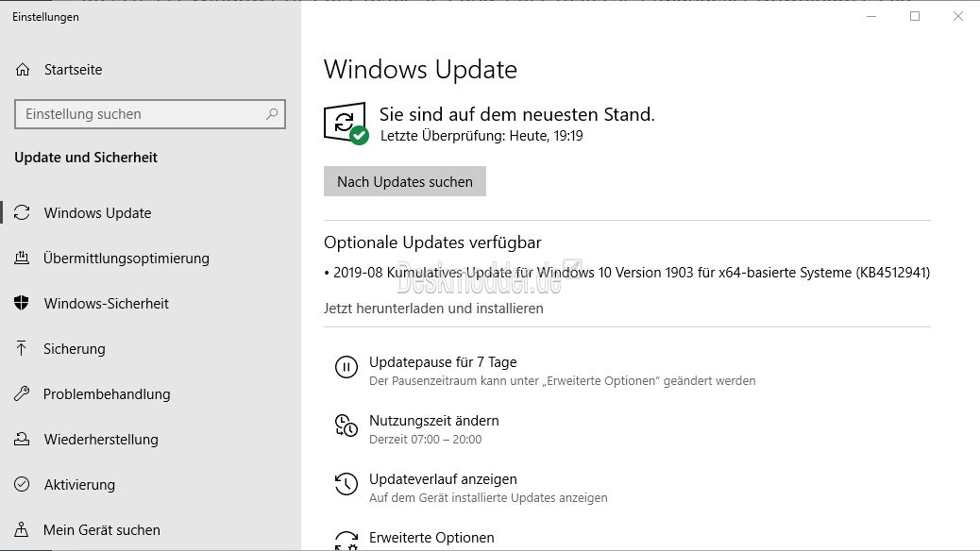This screenshot has height=551, width=980.
Task: Open the Problembehandlung wrench icon
Action: 22,393
